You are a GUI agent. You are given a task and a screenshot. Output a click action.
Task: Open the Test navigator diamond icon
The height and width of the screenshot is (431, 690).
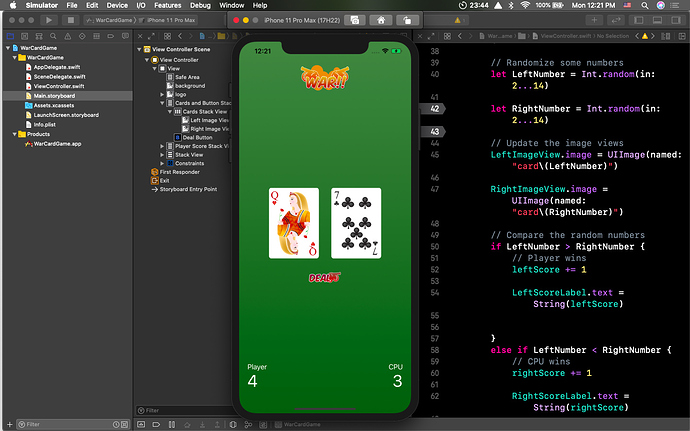pos(82,36)
